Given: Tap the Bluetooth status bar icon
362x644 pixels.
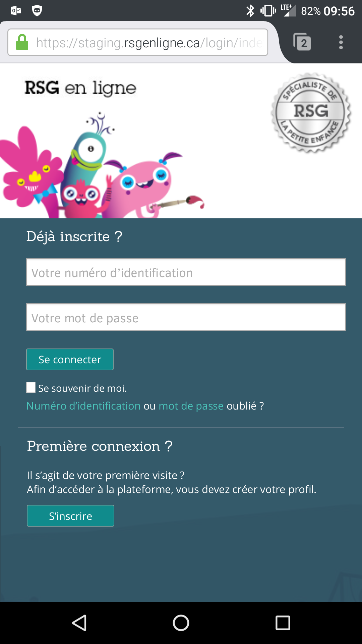Looking at the screenshot, I should [x=250, y=11].
